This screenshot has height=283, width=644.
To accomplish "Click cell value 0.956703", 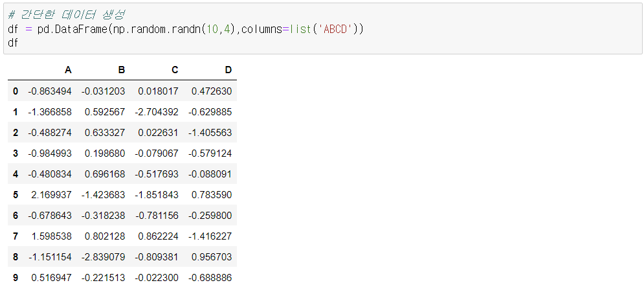I will 212,257.
